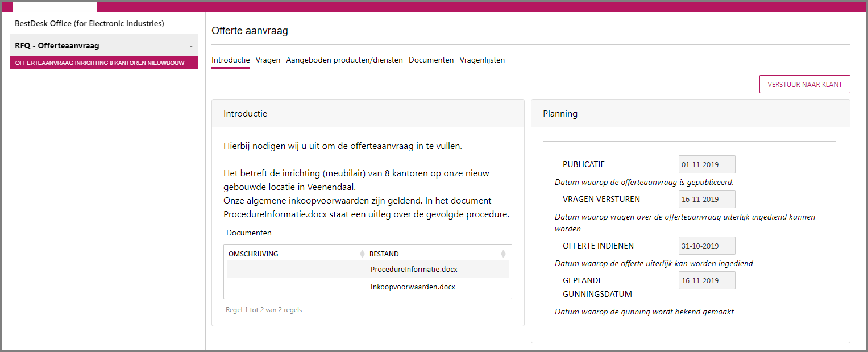This screenshot has width=868, height=352.
Task: Go to Aangeboden producten/diensten tab
Action: (x=344, y=60)
